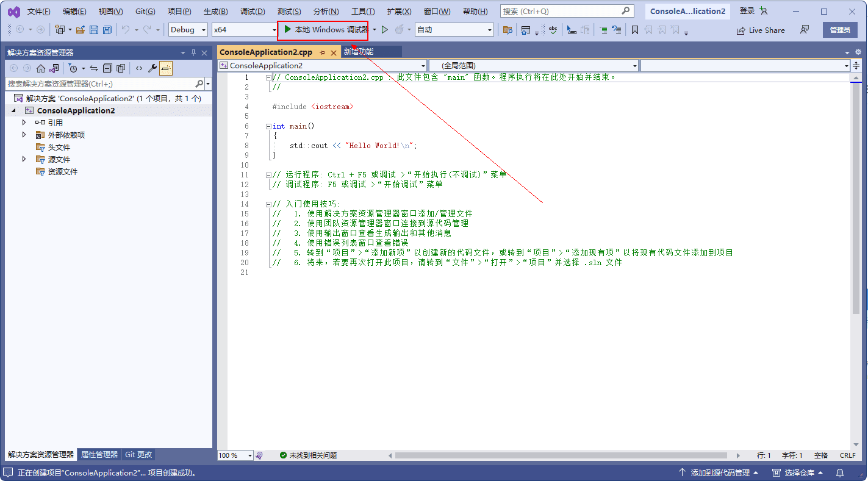
Task: Start without debugging using hollow play icon
Action: (x=384, y=30)
